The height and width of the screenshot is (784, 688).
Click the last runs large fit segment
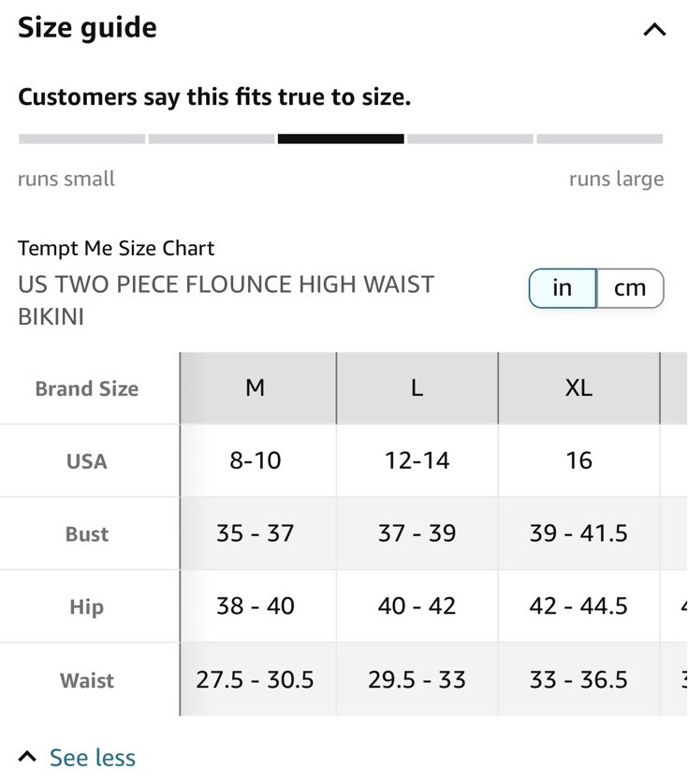[600, 139]
